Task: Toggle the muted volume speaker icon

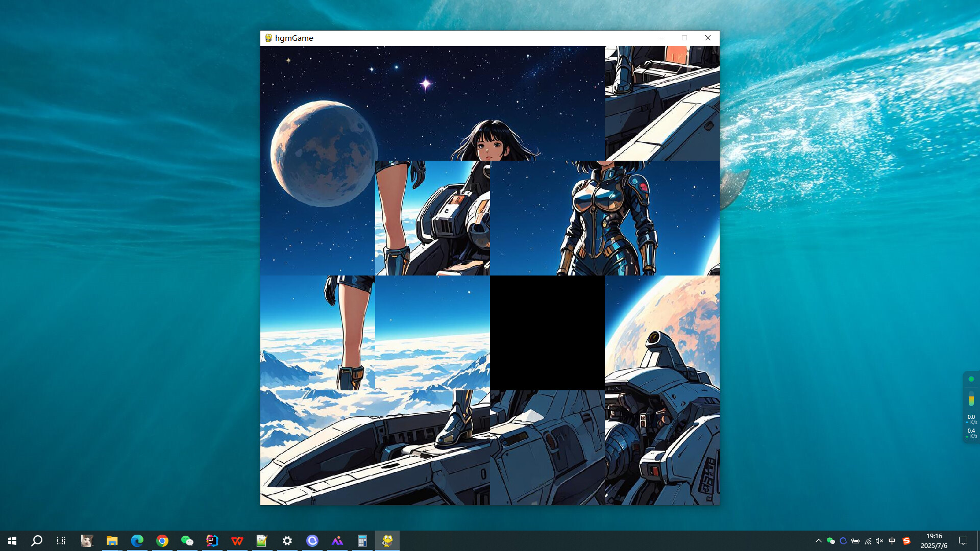Action: 879,541
